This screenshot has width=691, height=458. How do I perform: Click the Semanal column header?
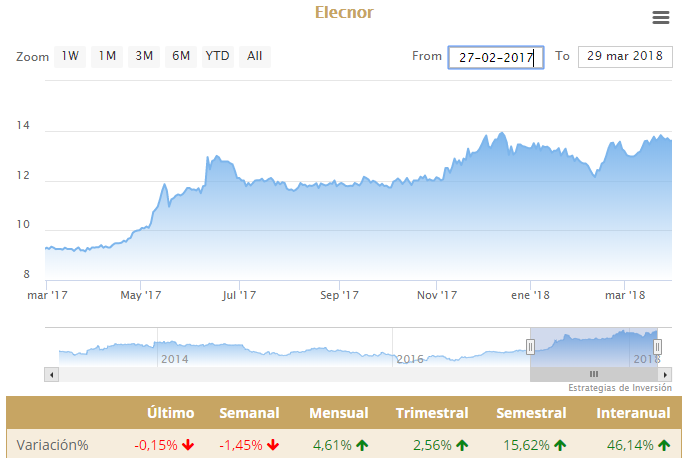coord(249,413)
